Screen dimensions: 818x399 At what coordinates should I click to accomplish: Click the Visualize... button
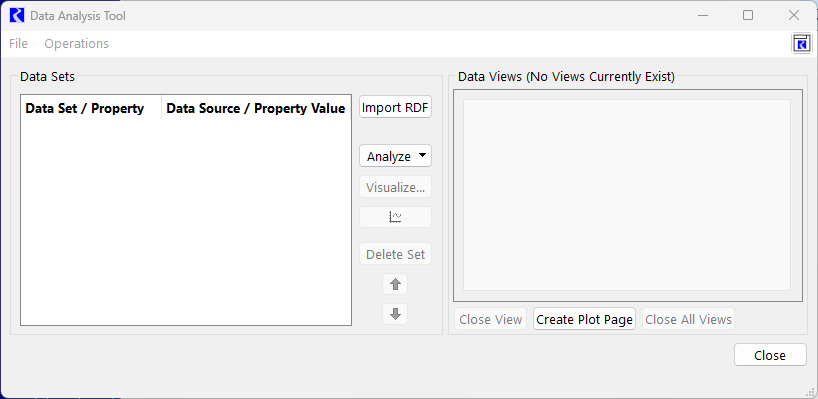[x=395, y=187]
